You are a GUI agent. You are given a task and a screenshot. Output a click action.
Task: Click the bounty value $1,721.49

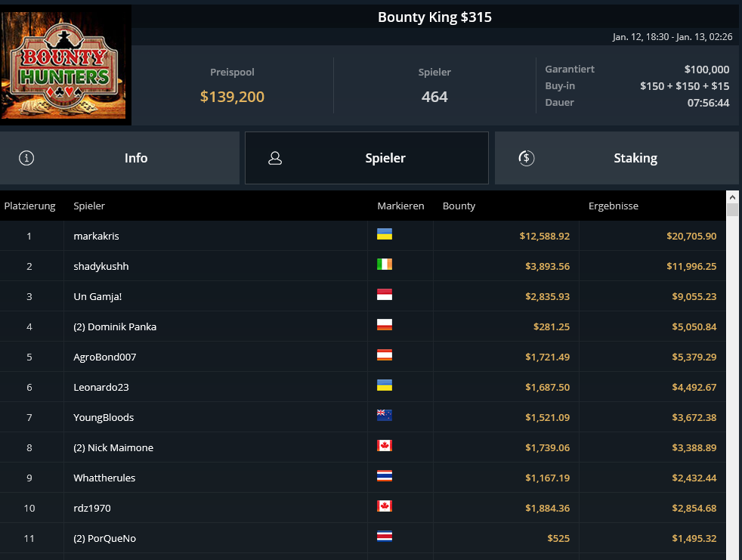pos(548,357)
